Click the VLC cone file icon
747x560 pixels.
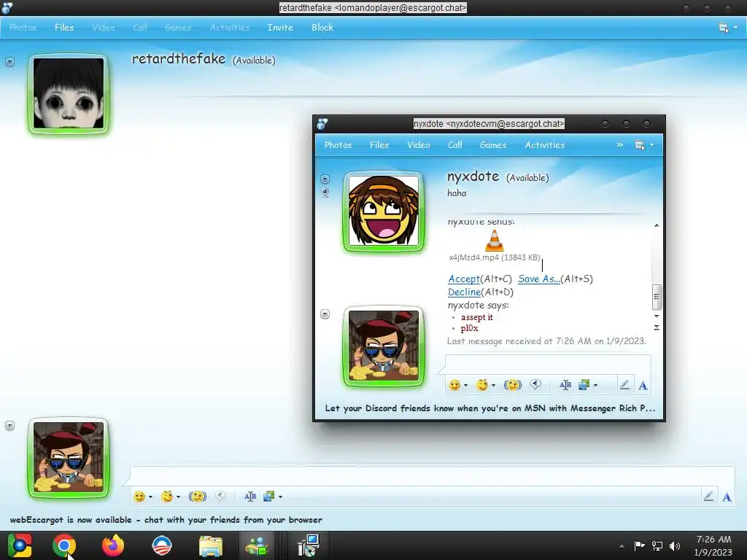click(x=494, y=240)
